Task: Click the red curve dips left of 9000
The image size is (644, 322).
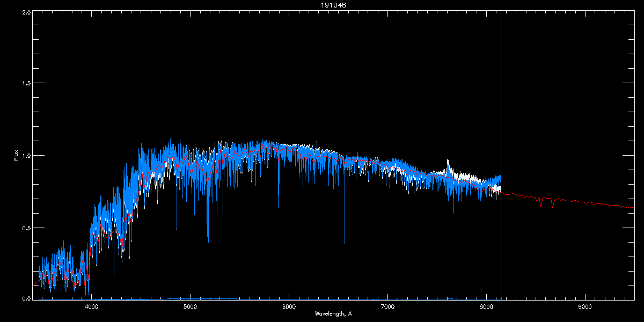Action: tap(552, 204)
